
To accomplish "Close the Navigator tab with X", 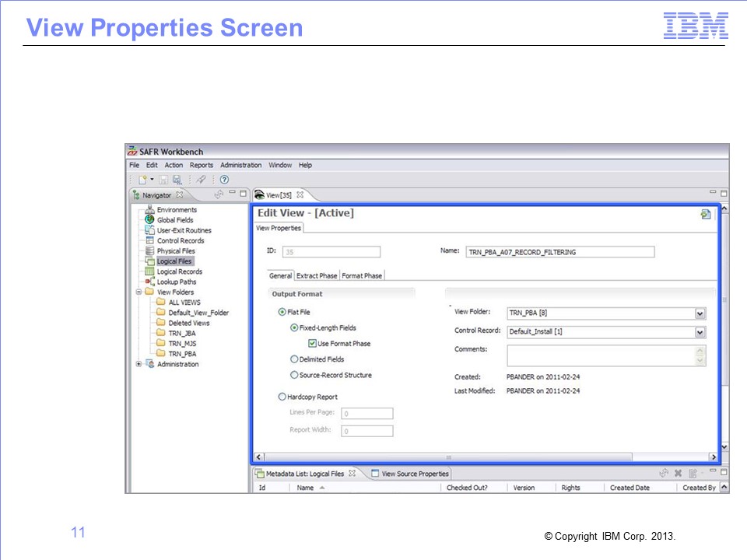I will pos(180,194).
